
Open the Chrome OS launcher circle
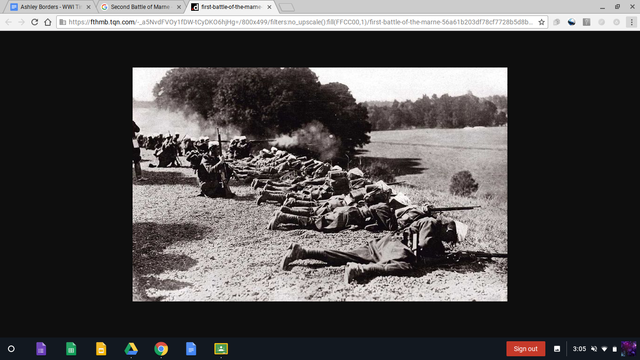(x=11, y=349)
